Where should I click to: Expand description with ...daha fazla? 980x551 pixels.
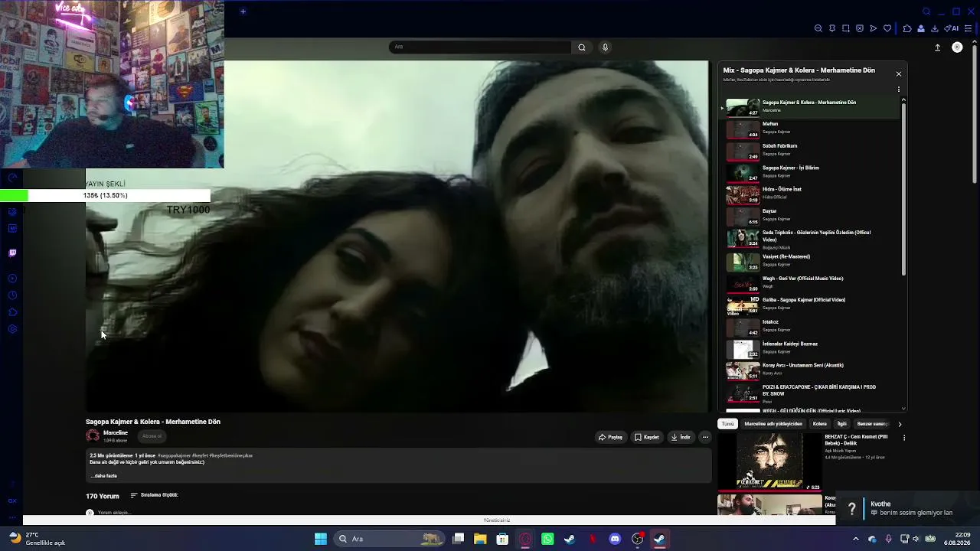(104, 476)
